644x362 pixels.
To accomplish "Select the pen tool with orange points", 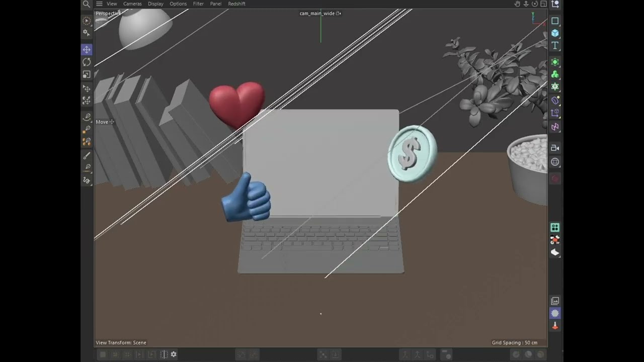I will [87, 141].
